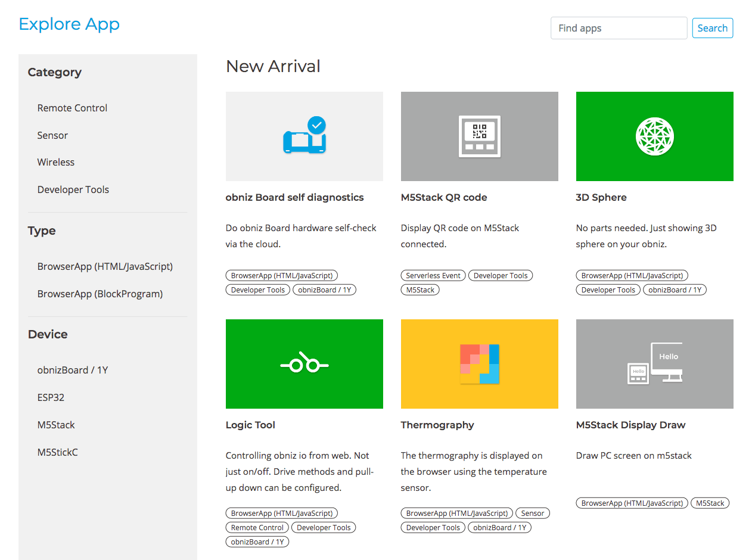
Task: Click obnizBoard / 1Y tag under self diagnostics
Action: (324, 290)
